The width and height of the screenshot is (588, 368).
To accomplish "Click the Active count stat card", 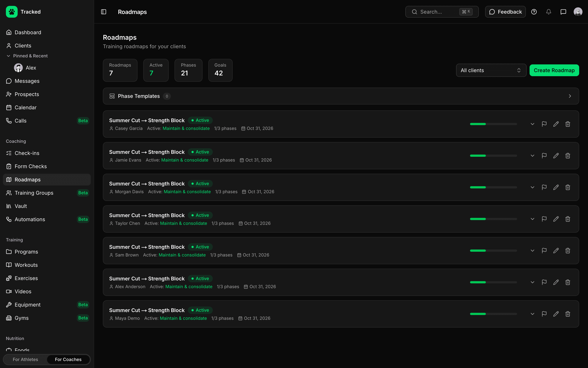I will click(156, 70).
